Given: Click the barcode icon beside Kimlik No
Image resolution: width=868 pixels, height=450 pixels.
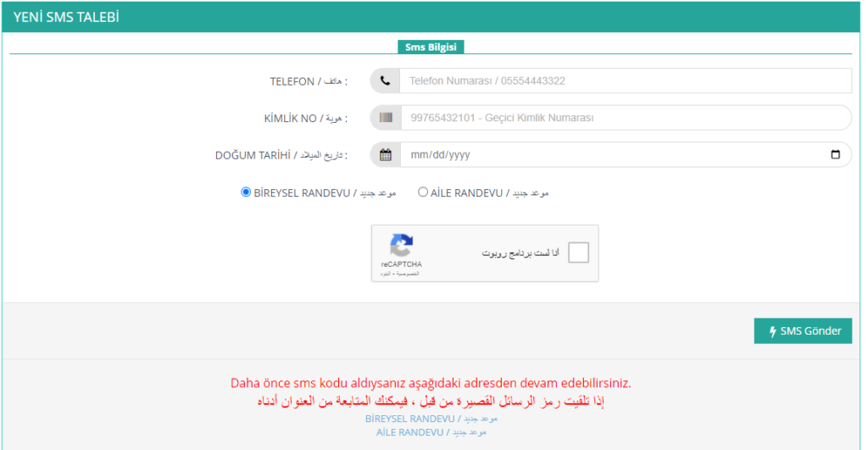Looking at the screenshot, I should [x=385, y=118].
